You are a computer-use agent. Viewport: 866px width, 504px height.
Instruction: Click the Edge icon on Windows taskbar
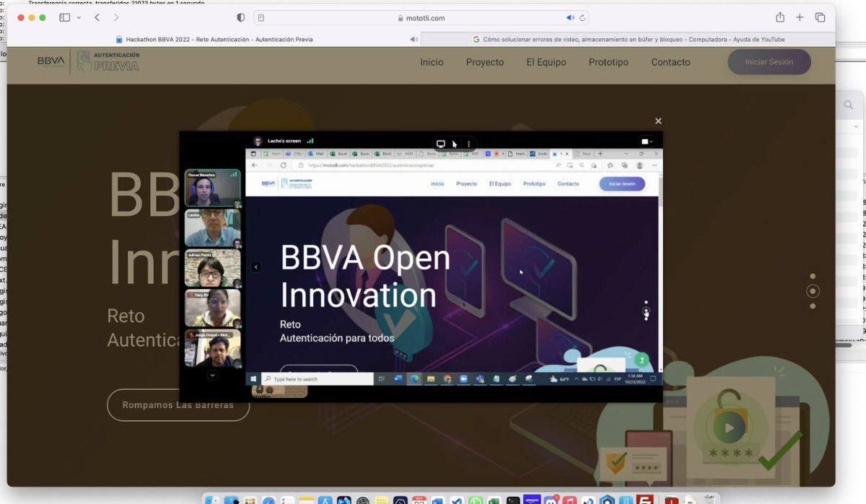click(415, 379)
